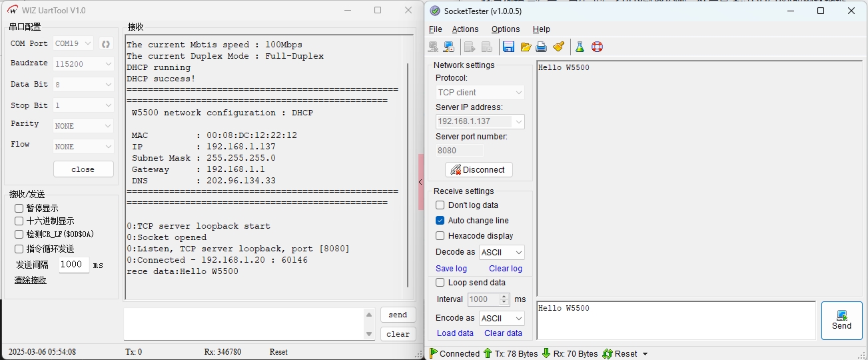Enable the "Don't log data" checkbox

[440, 205]
